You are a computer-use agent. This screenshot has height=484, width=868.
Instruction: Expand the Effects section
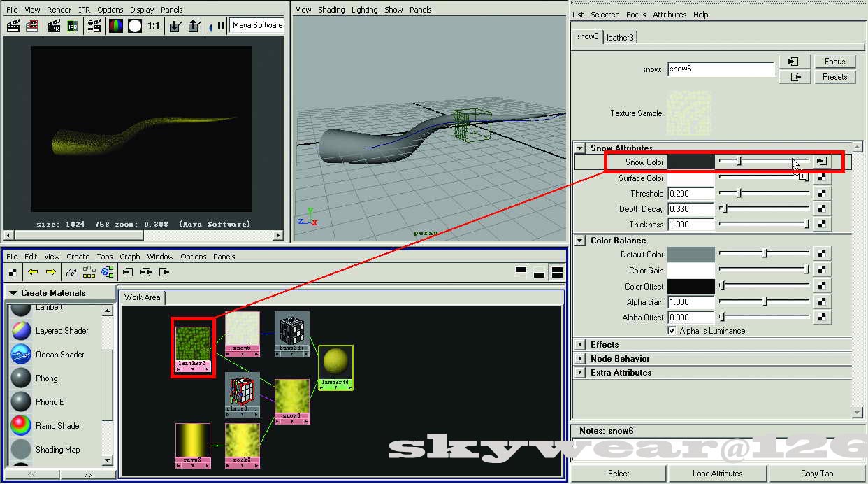[x=580, y=345]
